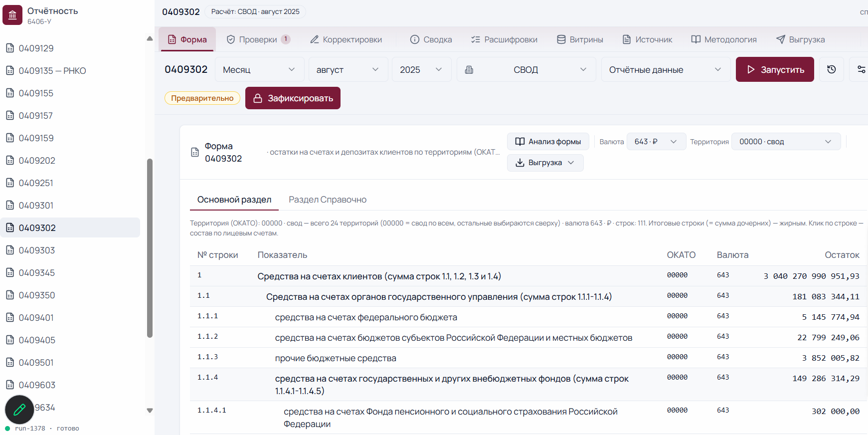This screenshot has width=868, height=435.
Task: Click the Предварительно status badge
Action: click(x=202, y=98)
